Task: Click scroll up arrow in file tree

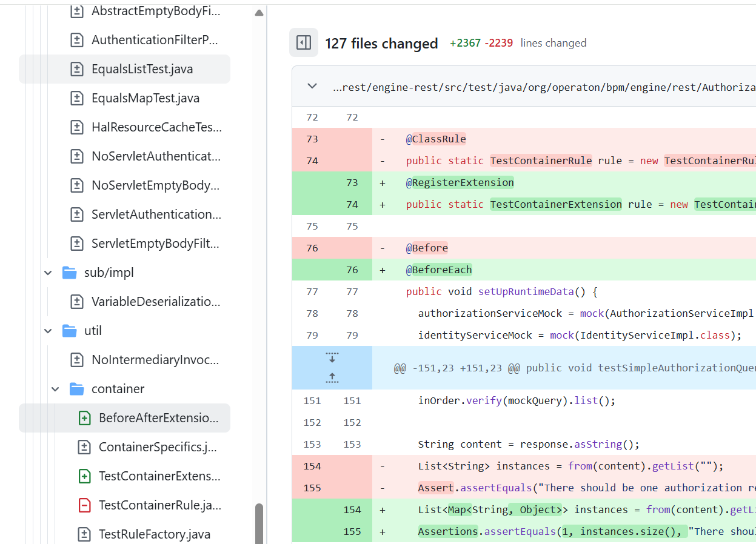Action: click(259, 12)
